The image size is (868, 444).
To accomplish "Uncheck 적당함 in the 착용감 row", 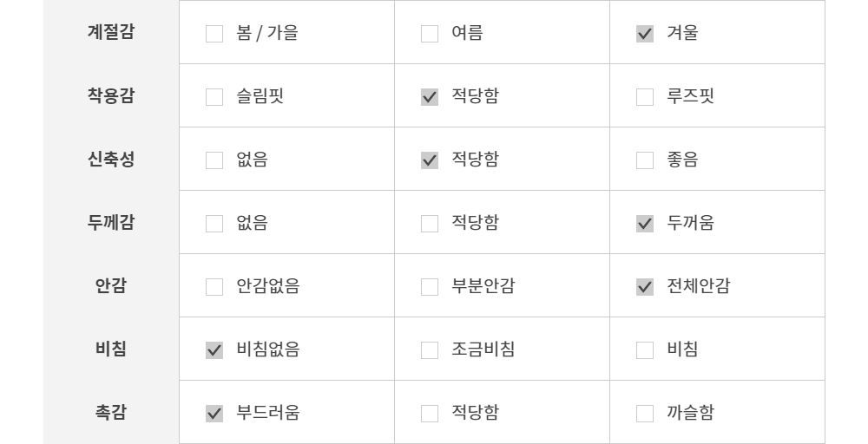I will (x=430, y=97).
